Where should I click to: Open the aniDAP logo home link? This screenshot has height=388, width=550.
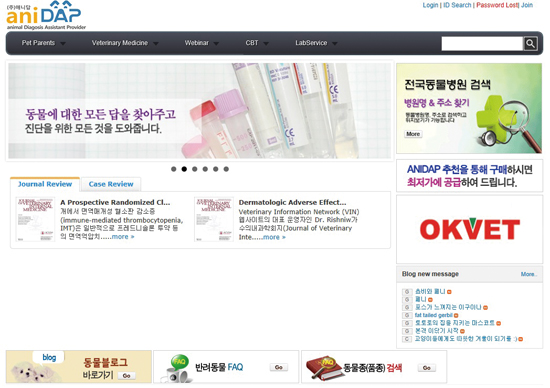click(46, 15)
